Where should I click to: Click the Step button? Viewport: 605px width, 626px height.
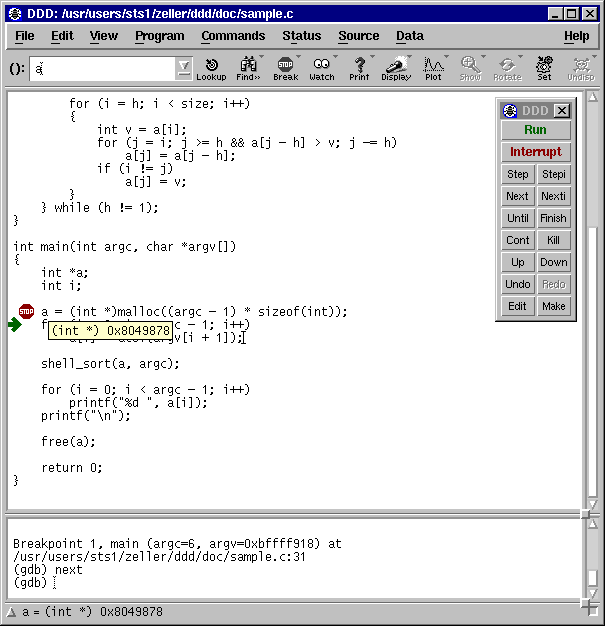point(518,174)
